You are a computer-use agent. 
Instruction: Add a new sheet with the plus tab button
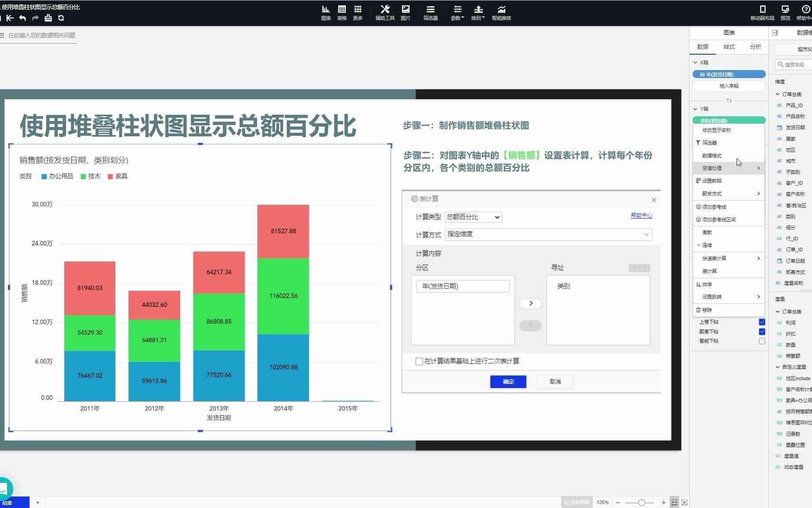pos(38,502)
